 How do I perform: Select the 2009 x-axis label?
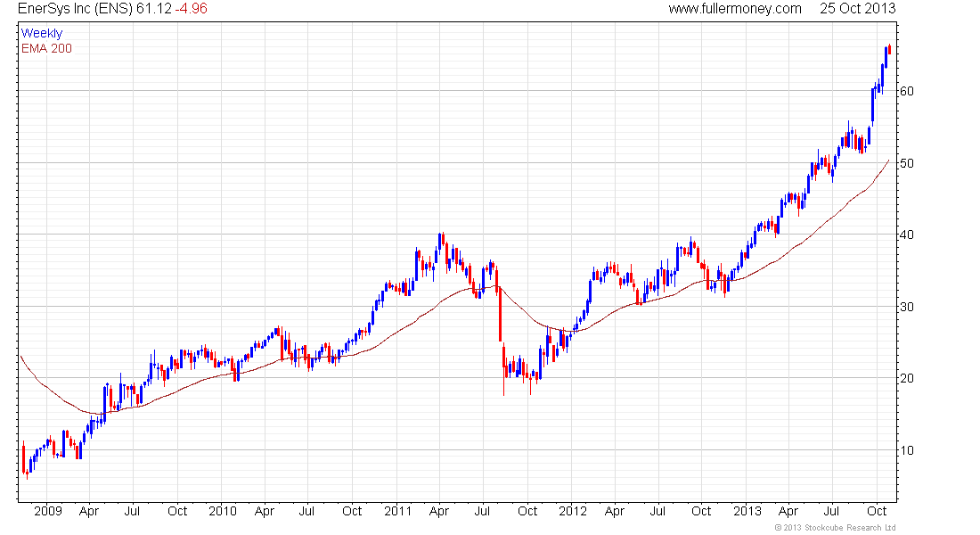click(x=47, y=511)
